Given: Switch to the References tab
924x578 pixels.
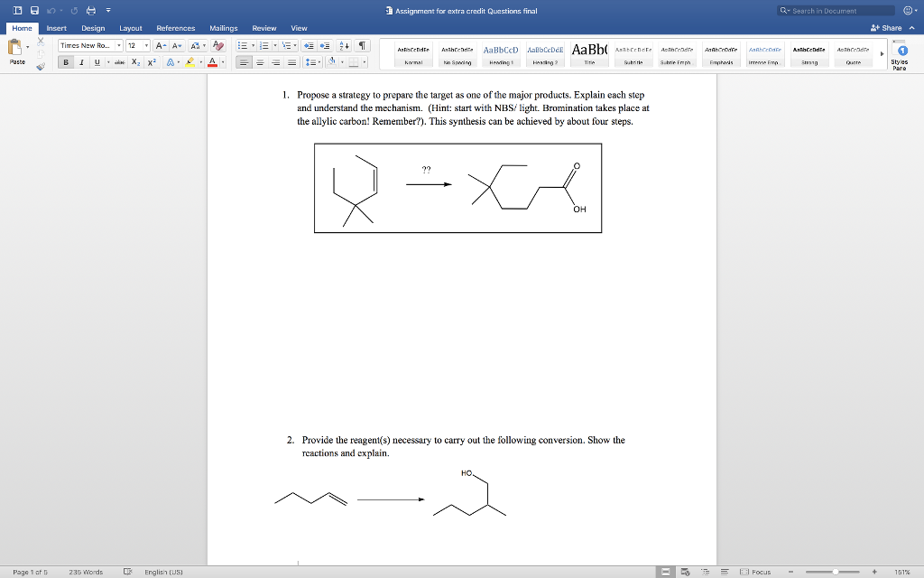Looking at the screenshot, I should (175, 28).
